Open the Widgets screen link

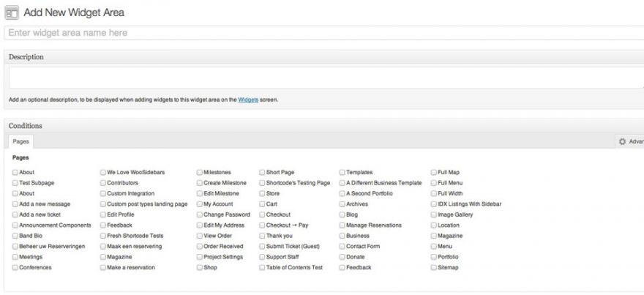248,100
